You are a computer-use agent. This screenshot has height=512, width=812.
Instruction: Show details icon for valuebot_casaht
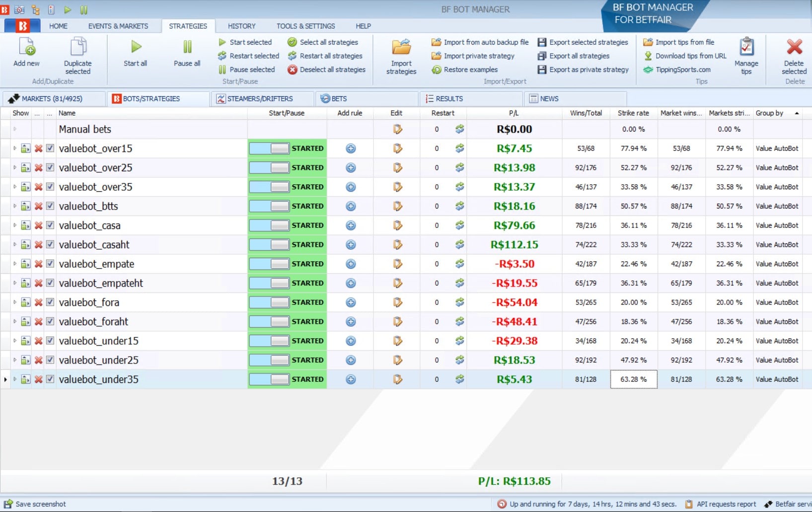(26, 245)
